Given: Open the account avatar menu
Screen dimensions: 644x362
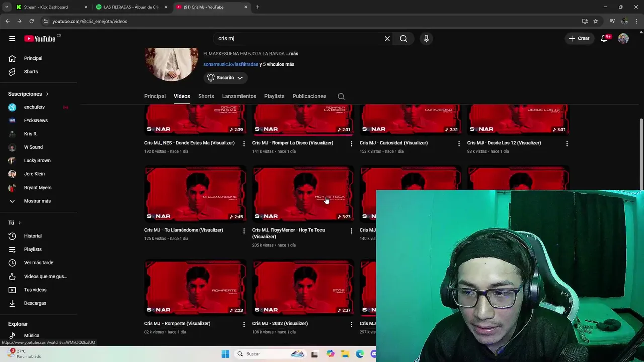Looking at the screenshot, I should [x=623, y=39].
